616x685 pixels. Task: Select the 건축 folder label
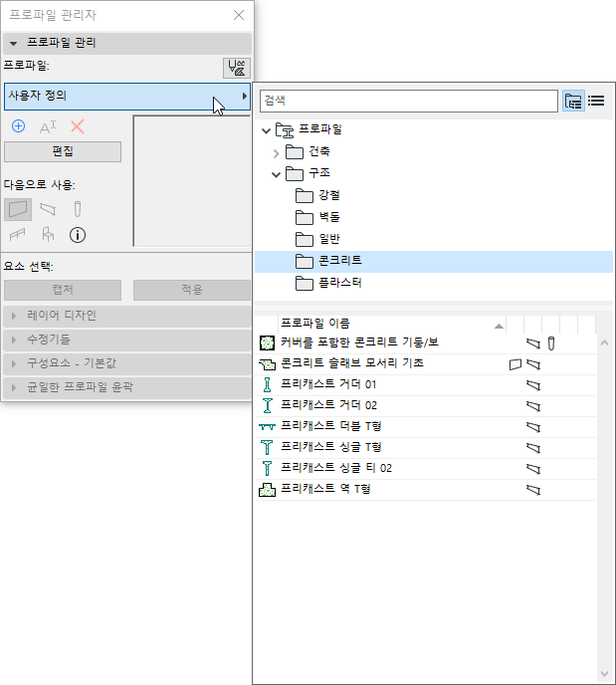click(x=319, y=151)
